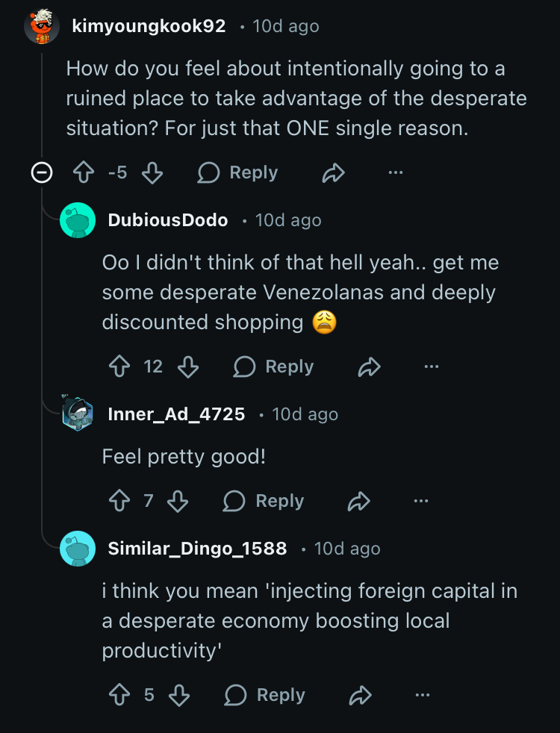Screen dimensions: 560x733
Task: Click DubiousDodo's avatar image
Action: [78, 220]
